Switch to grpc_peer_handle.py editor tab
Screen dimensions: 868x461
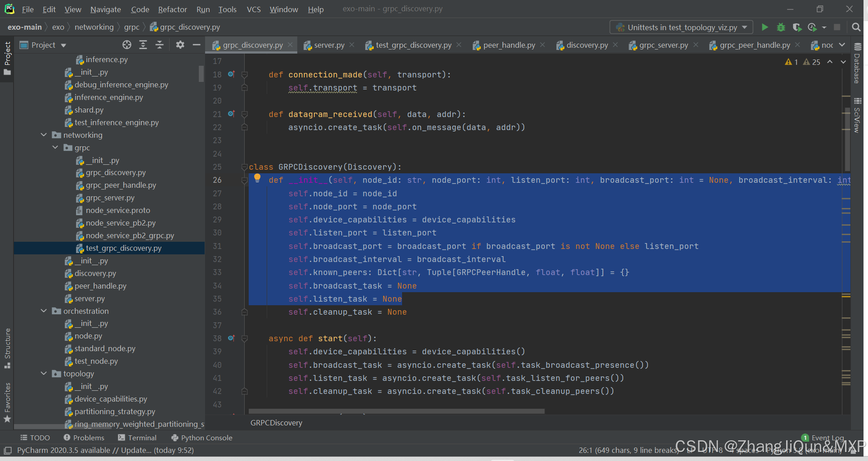pos(754,45)
